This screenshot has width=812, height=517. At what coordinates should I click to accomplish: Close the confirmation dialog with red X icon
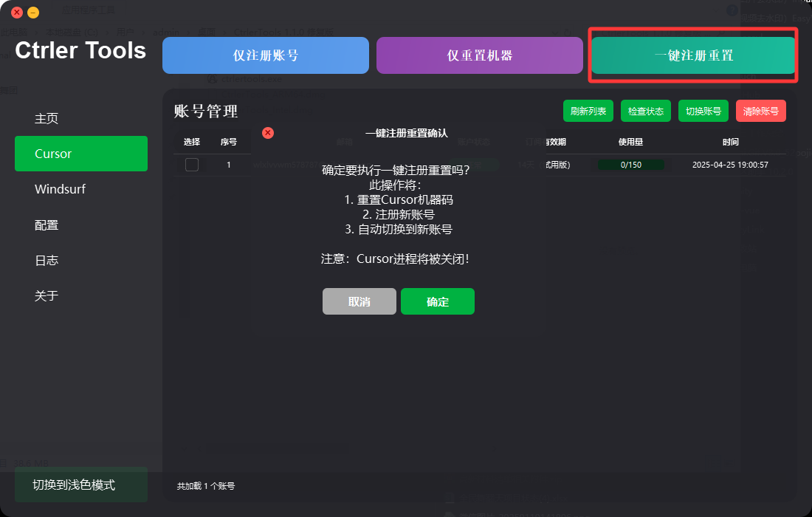[x=268, y=133]
